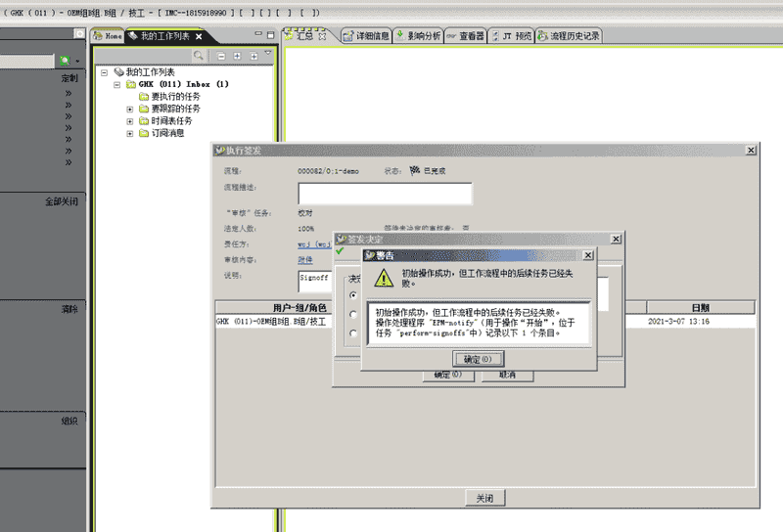Click the green checkmark icon in 签发决定
Viewport: 783px width, 532px height.
[x=340, y=251]
